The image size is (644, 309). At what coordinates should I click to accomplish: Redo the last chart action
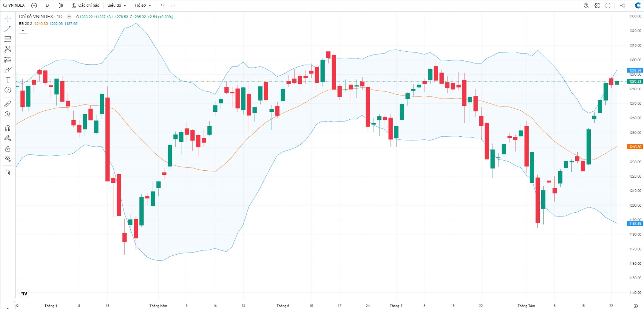pyautogui.click(x=173, y=5)
